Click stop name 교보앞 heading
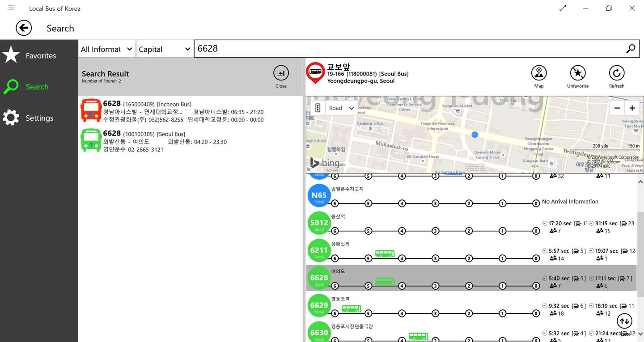 [339, 67]
